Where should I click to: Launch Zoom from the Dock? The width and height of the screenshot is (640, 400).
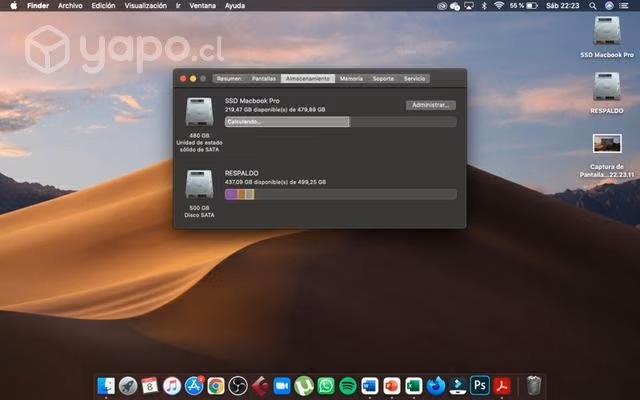(282, 385)
